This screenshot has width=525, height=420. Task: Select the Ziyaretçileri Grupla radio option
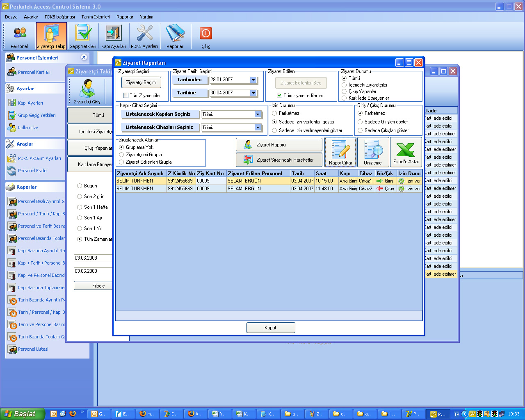121,155
